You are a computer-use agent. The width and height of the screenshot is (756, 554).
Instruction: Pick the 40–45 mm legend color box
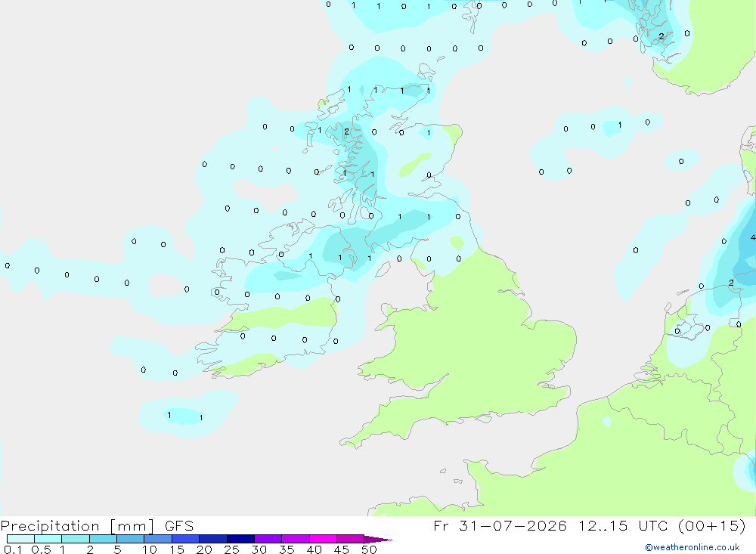click(x=323, y=539)
